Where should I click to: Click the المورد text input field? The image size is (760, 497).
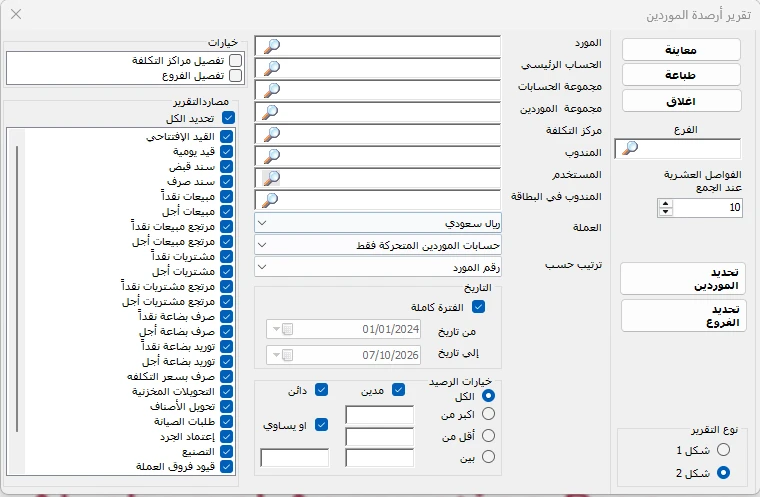(x=378, y=46)
